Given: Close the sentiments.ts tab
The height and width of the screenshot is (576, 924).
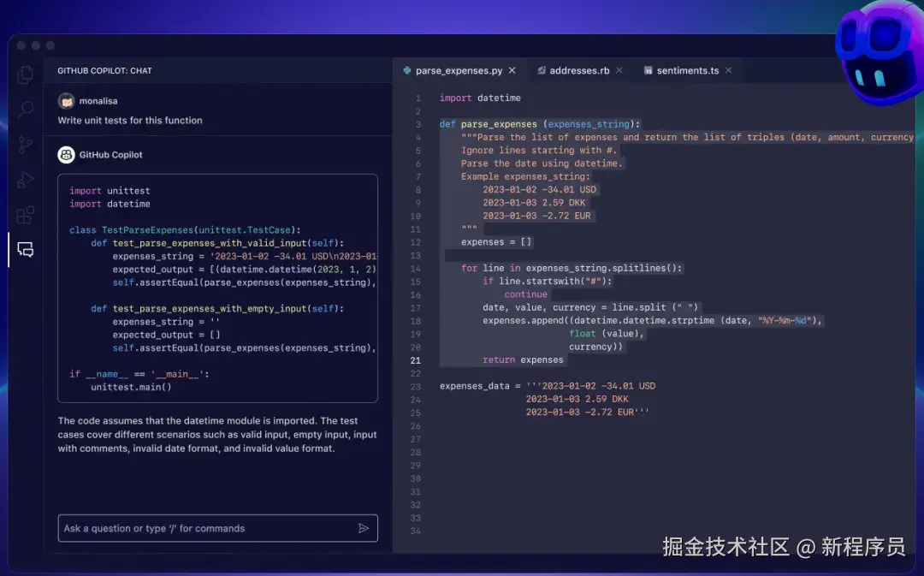Looking at the screenshot, I should [728, 70].
